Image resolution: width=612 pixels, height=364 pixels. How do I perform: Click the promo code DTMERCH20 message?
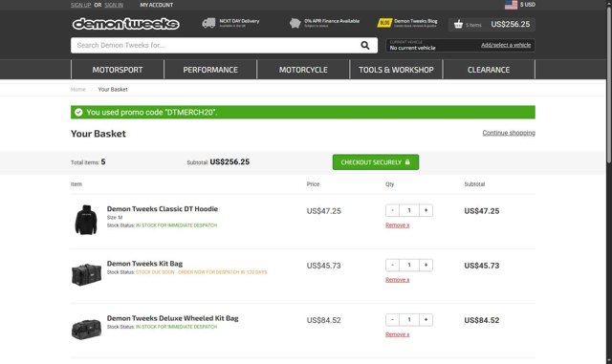[x=152, y=113]
